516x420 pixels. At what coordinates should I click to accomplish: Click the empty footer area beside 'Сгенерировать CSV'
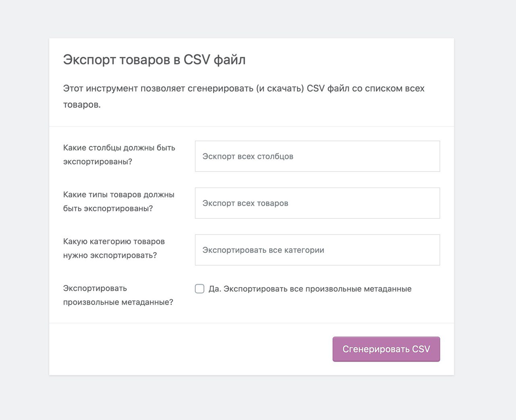point(189,349)
